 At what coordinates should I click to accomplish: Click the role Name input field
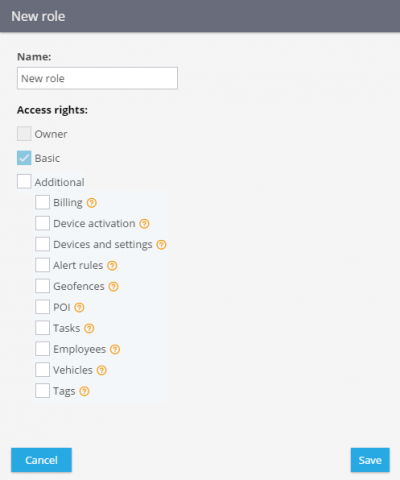97,78
